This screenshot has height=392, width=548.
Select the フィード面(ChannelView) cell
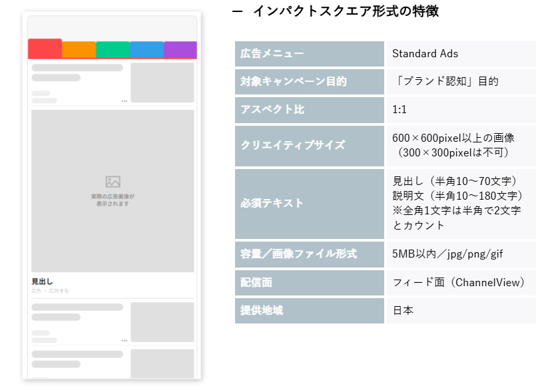(459, 283)
